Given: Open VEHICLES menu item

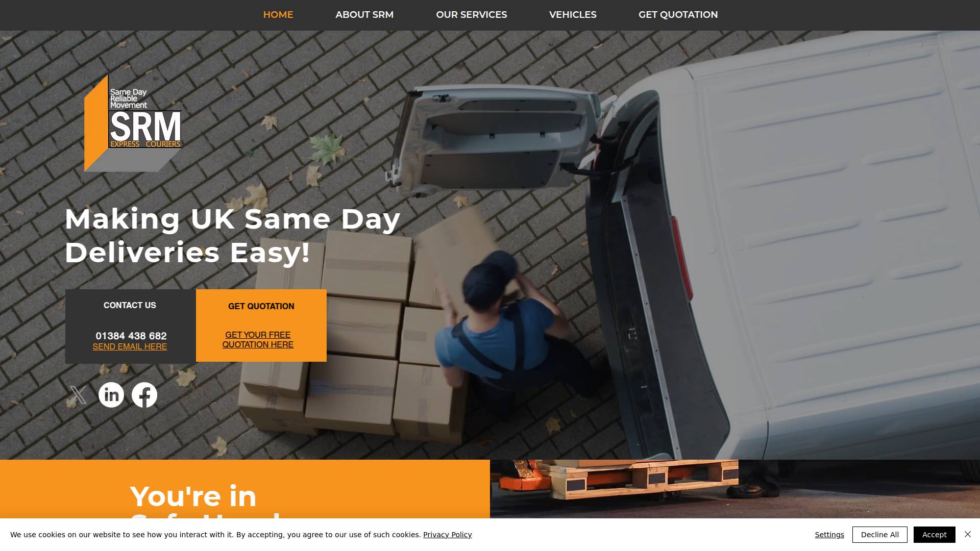Looking at the screenshot, I should pos(573,15).
